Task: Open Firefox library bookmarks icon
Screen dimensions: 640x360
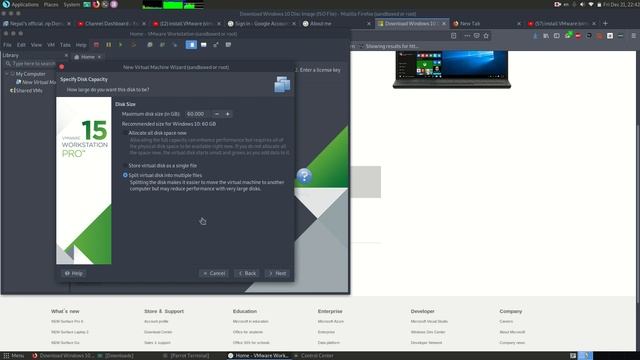Action: 546,36
